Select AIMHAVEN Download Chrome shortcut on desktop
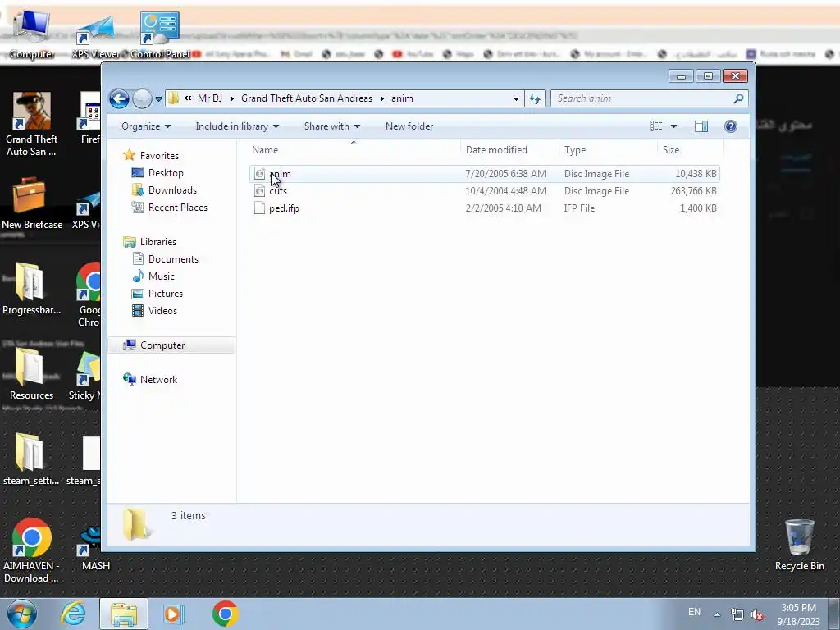The height and width of the screenshot is (630, 840). (31, 550)
